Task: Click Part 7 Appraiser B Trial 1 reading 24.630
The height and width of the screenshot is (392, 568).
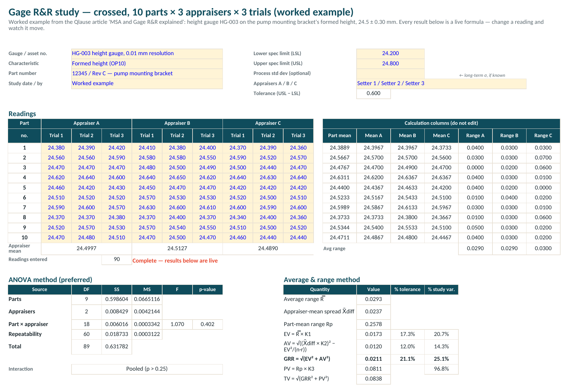Action: 147,208
